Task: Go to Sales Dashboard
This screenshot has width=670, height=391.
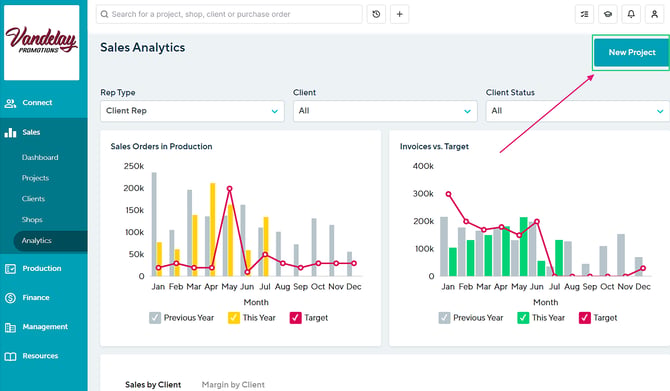Action: (x=40, y=157)
